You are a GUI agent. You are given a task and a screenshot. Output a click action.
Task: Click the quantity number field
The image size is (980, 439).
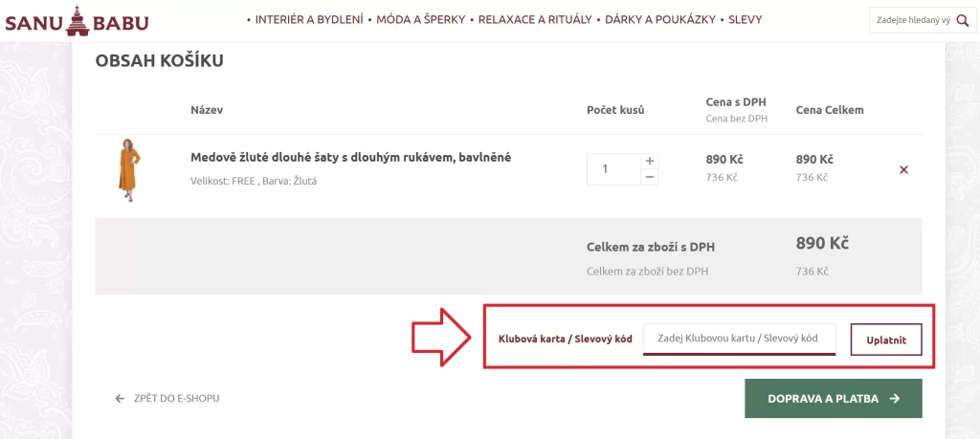pyautogui.click(x=613, y=169)
